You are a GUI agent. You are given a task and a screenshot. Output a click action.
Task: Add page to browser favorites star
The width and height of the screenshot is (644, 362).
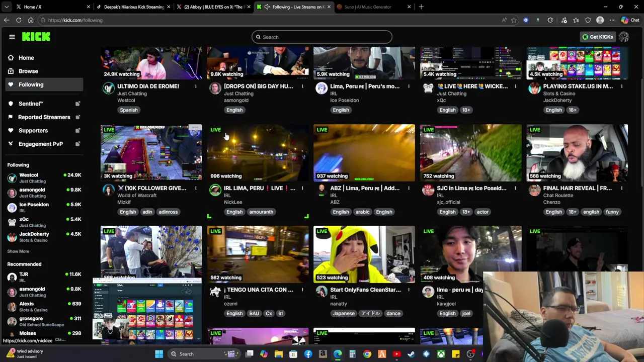pos(514,20)
